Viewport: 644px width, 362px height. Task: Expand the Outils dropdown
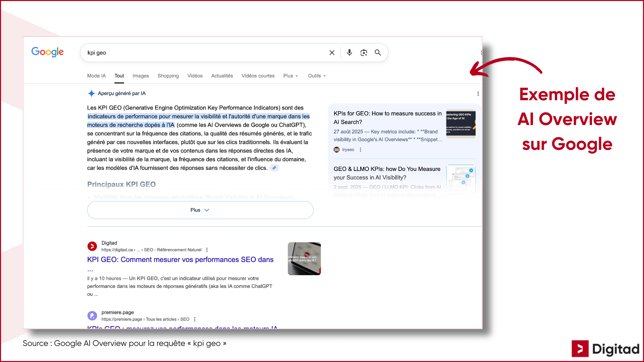(x=317, y=76)
